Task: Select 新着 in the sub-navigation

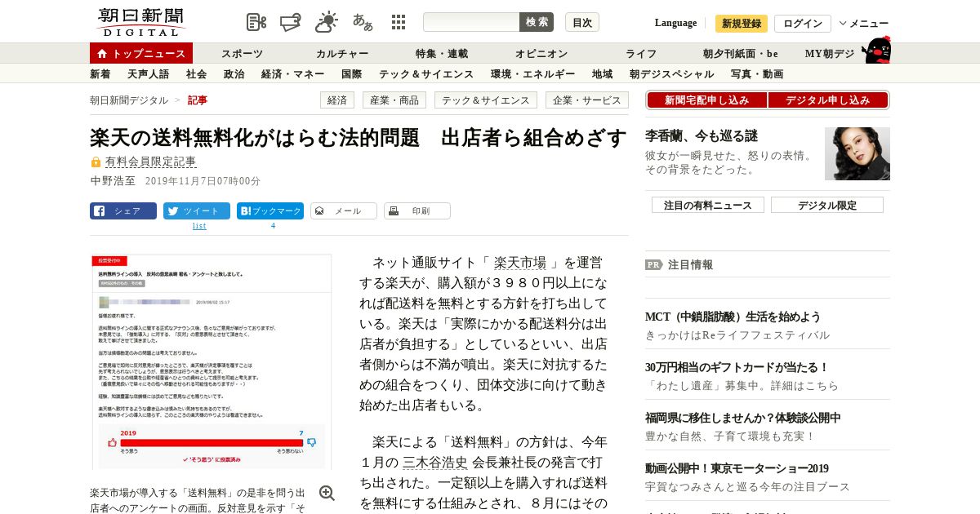Action: pyautogui.click(x=100, y=74)
